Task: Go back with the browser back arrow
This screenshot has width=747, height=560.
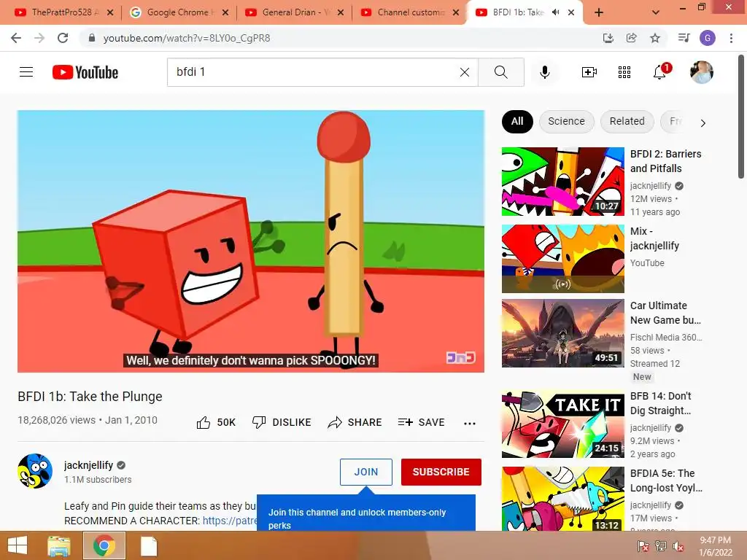Action: [x=16, y=38]
